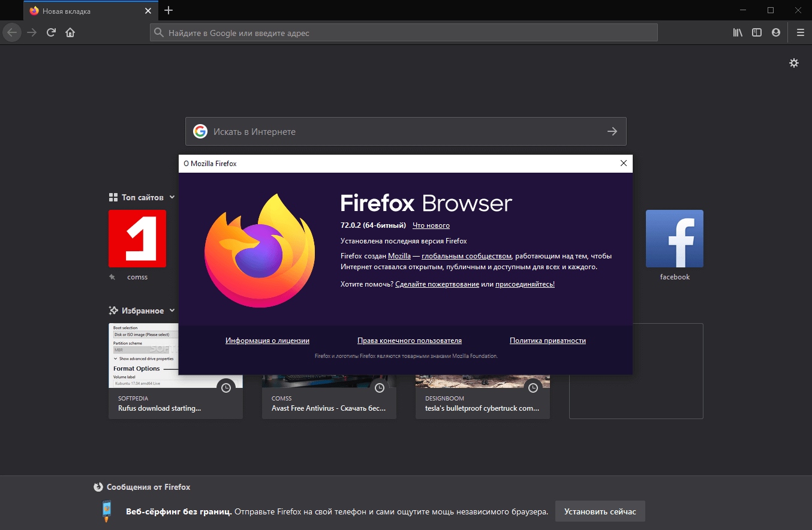812x530 pixels.
Task: Reload the current page
Action: (x=50, y=32)
